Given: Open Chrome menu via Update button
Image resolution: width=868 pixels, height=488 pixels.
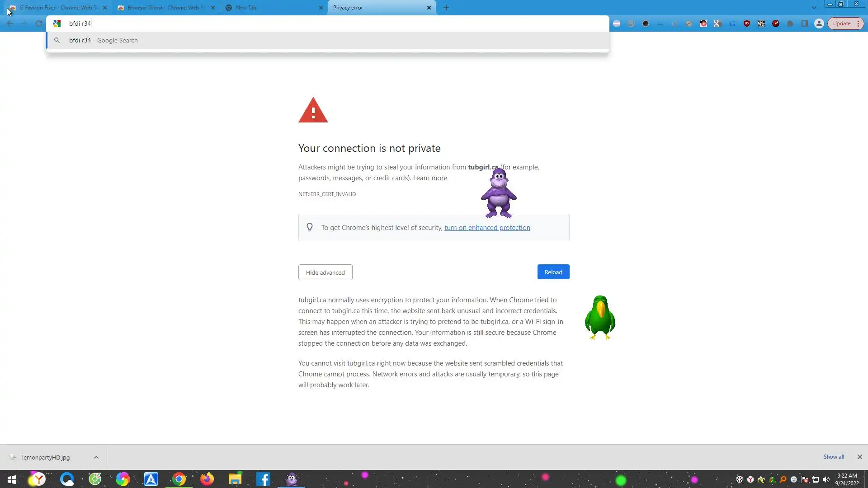Looking at the screenshot, I should tap(845, 23).
